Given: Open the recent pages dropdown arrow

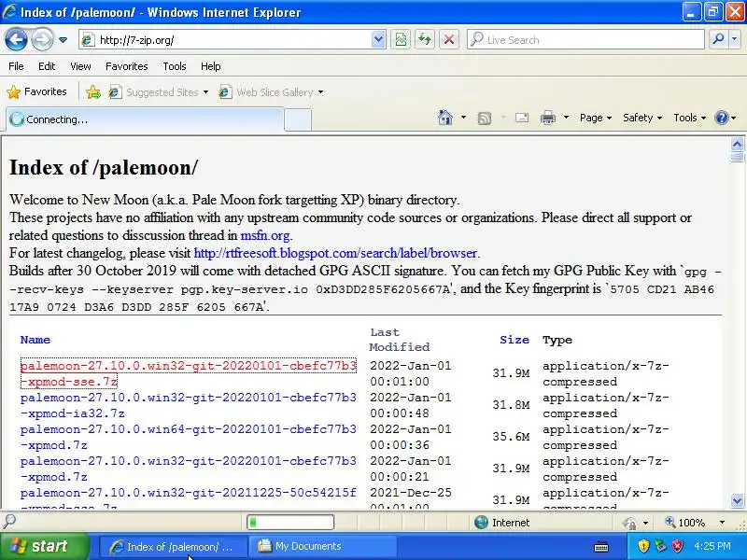Looking at the screenshot, I should pos(63,40).
